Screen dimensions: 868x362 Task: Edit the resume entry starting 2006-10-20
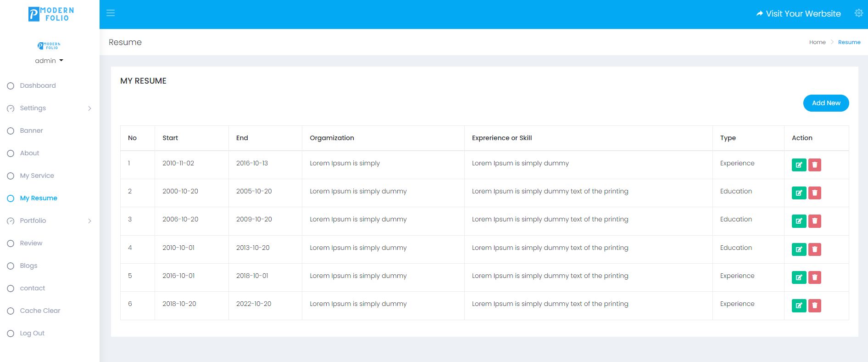799,221
